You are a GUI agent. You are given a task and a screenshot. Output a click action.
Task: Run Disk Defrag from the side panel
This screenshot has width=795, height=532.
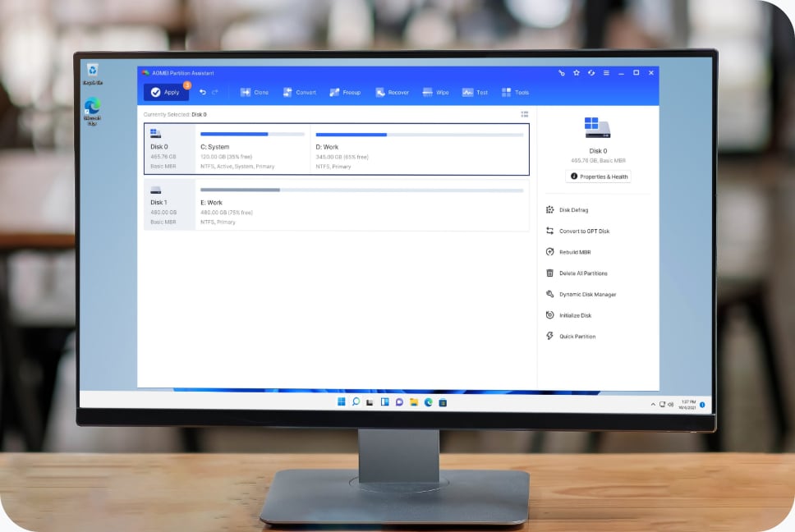[568, 209]
